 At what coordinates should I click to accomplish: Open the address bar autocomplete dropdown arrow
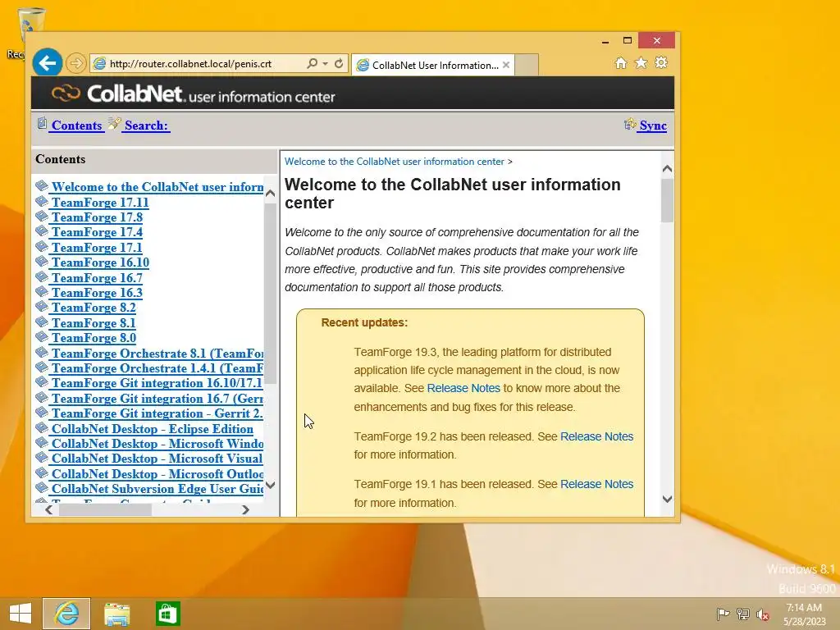[x=325, y=63]
